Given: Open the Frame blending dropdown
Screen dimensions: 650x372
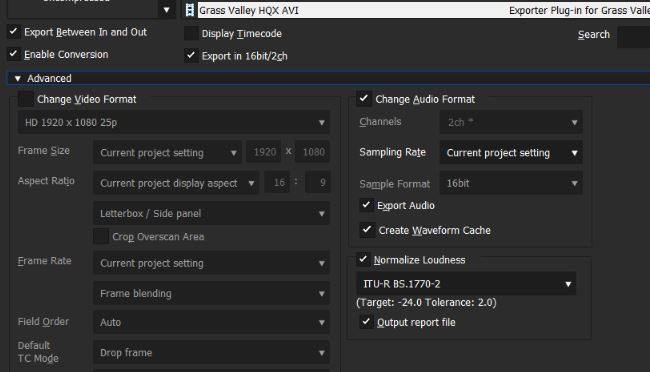Looking at the screenshot, I should point(211,294).
